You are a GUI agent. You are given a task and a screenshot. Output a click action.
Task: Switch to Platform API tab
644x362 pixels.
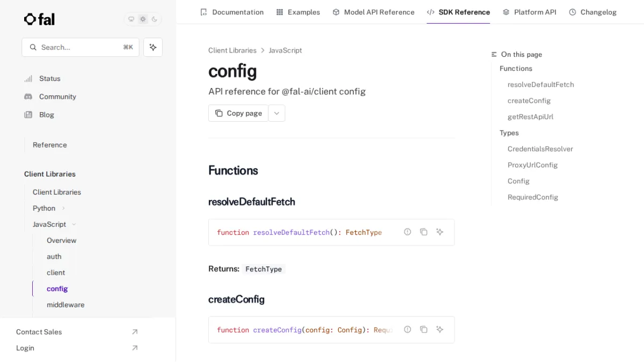[x=529, y=12]
